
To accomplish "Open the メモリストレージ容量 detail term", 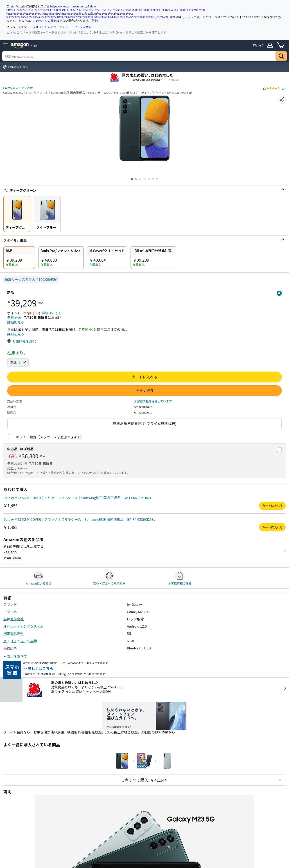I will coord(20,641).
